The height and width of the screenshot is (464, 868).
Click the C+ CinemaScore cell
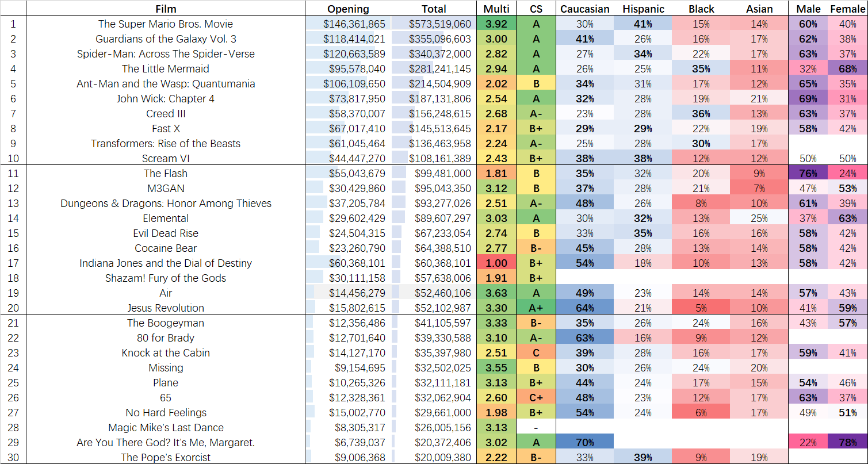click(x=536, y=398)
